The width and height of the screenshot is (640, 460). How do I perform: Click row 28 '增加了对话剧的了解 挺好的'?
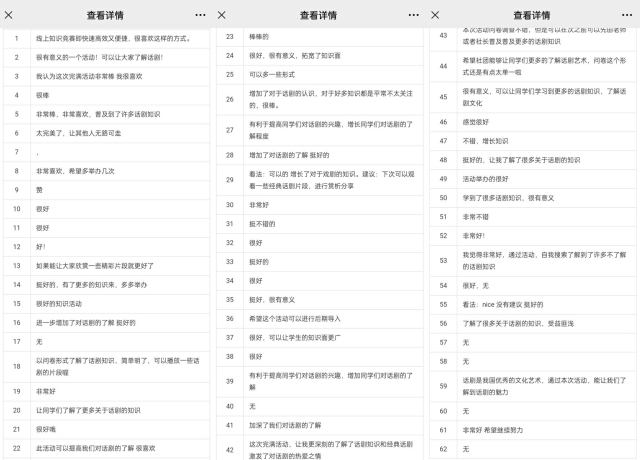click(289, 155)
